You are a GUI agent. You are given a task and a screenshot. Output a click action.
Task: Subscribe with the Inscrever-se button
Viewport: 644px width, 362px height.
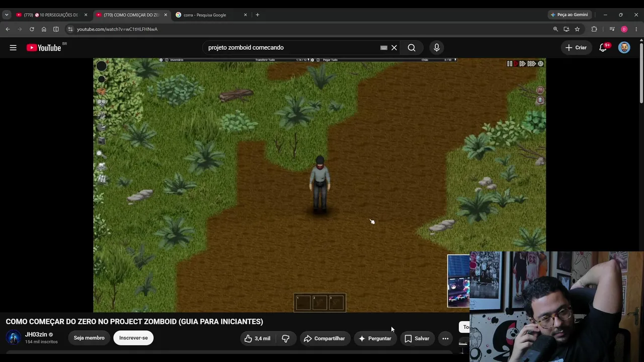(x=133, y=338)
